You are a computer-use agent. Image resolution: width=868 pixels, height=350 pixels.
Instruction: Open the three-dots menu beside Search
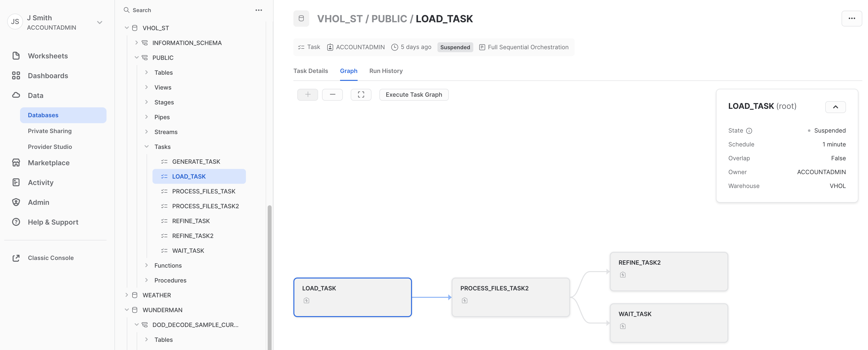tap(259, 10)
